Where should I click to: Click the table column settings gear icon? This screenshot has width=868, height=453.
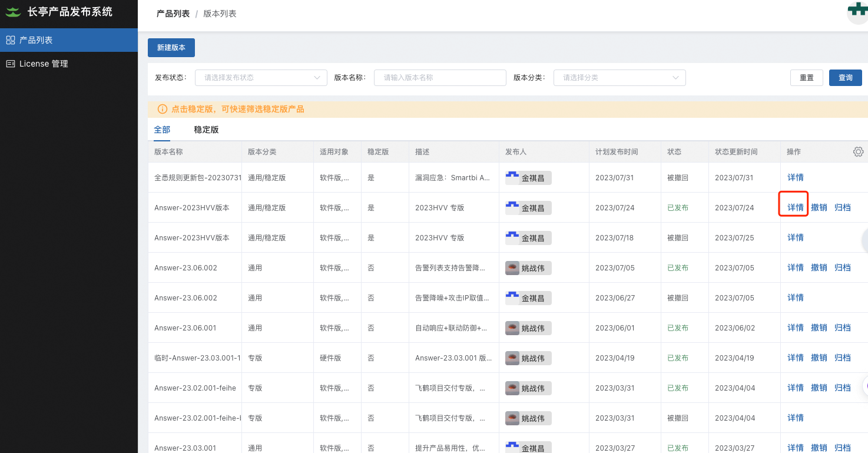(x=858, y=152)
